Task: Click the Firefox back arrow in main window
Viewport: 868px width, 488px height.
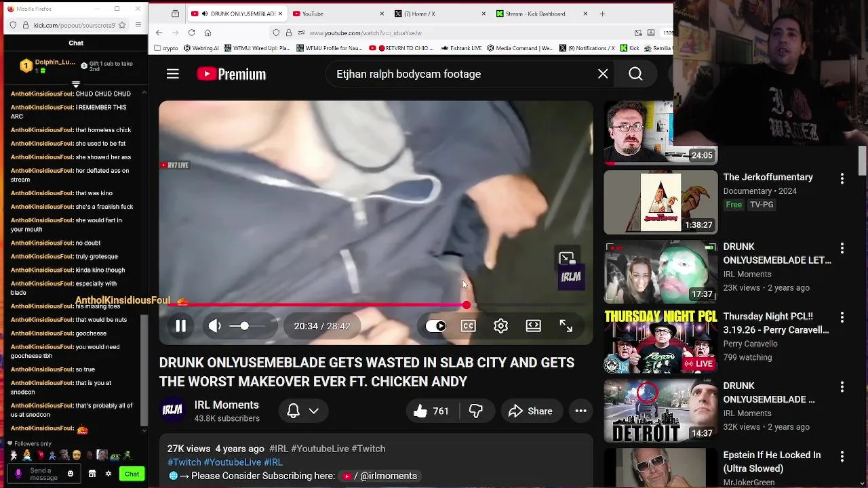Action: click(159, 33)
